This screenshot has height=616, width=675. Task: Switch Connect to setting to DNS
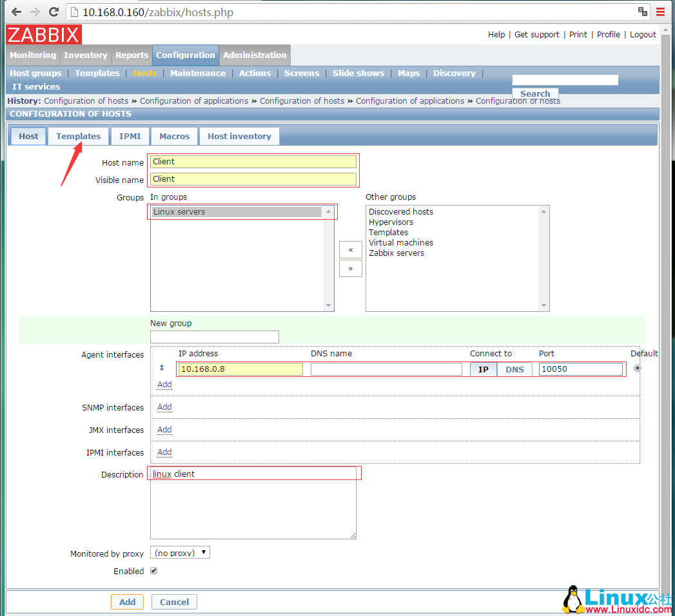tap(514, 369)
